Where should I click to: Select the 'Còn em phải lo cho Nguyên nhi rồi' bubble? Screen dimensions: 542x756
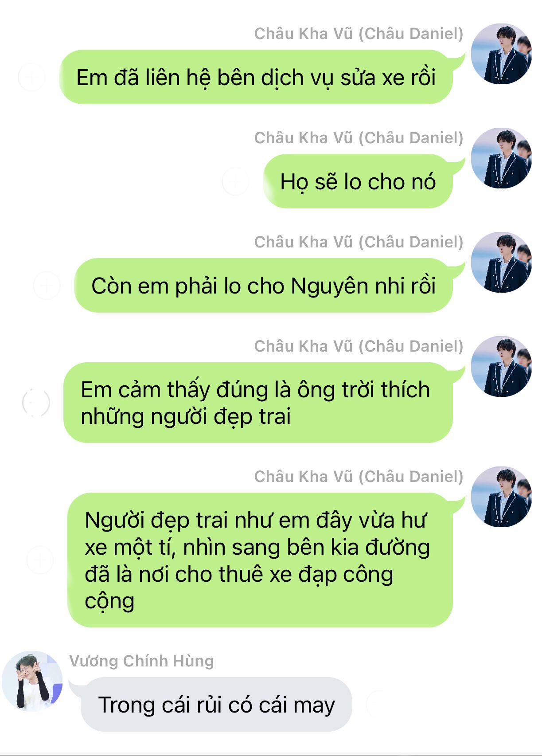pos(263,286)
